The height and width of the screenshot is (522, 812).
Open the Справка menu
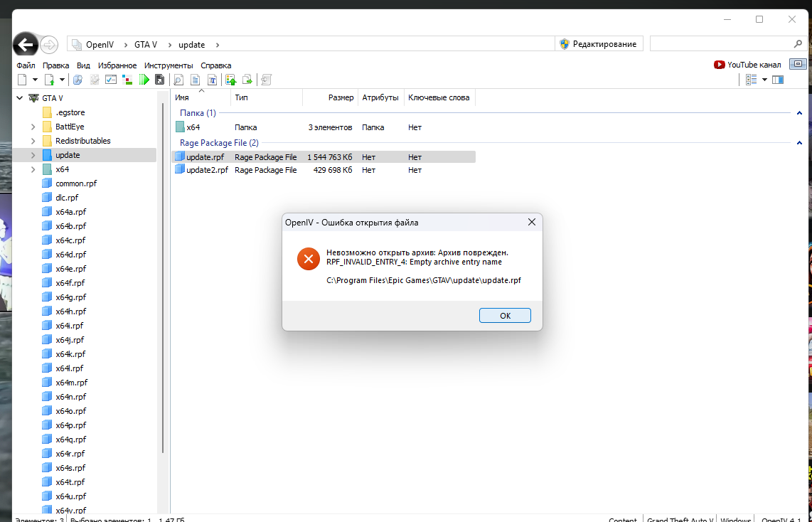tap(216, 65)
